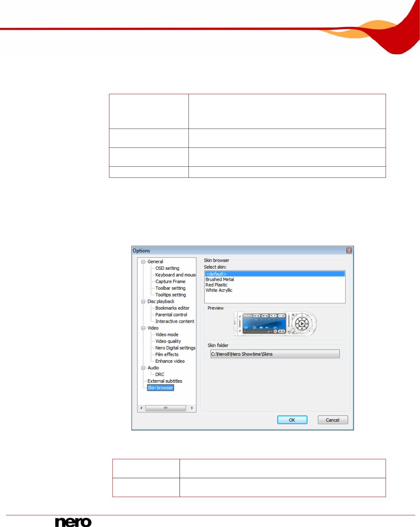Open Nero Digital settings

coord(175,348)
